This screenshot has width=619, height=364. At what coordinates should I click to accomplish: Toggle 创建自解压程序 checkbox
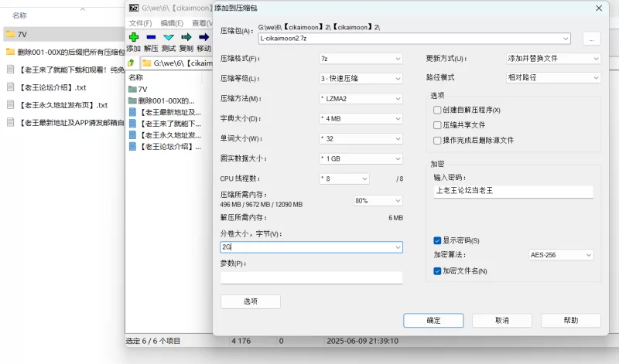click(437, 110)
